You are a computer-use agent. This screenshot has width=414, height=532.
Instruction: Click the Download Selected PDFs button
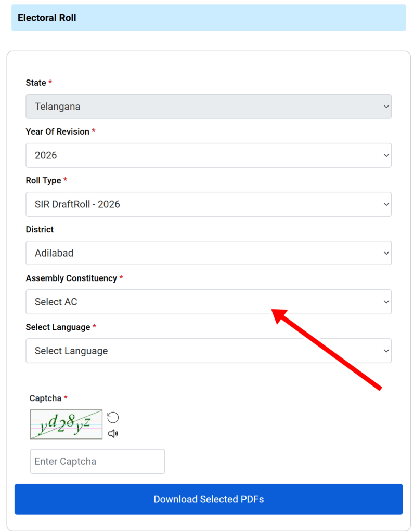[x=209, y=499]
